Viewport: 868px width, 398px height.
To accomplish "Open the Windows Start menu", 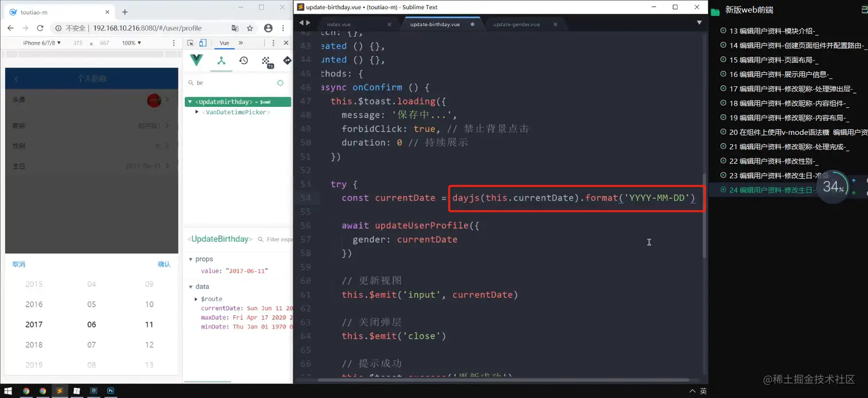I will [8, 391].
